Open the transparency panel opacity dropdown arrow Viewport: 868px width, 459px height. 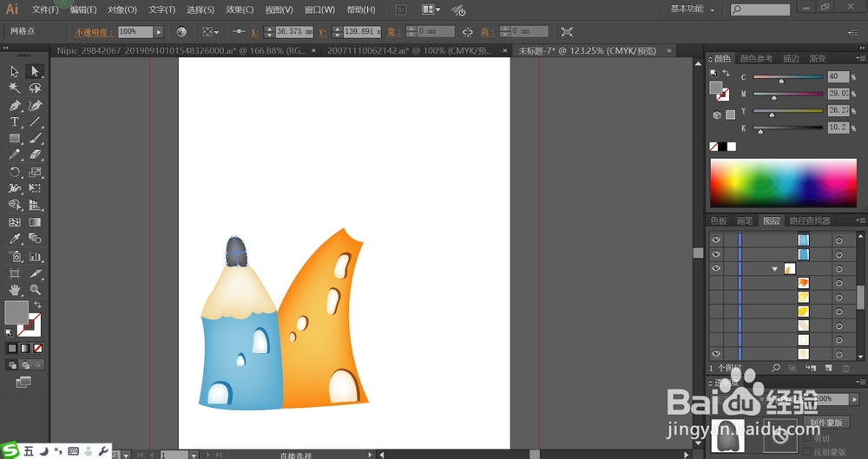pyautogui.click(x=855, y=398)
